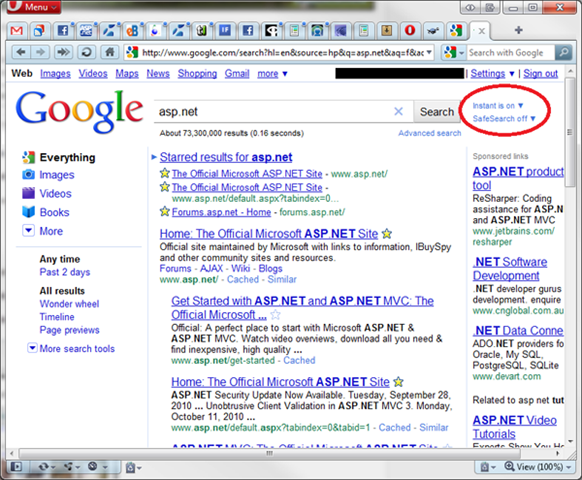Screen dimensions: 582x480
Task: Click the Fast Forward double-arrow icon
Action: (x=63, y=52)
